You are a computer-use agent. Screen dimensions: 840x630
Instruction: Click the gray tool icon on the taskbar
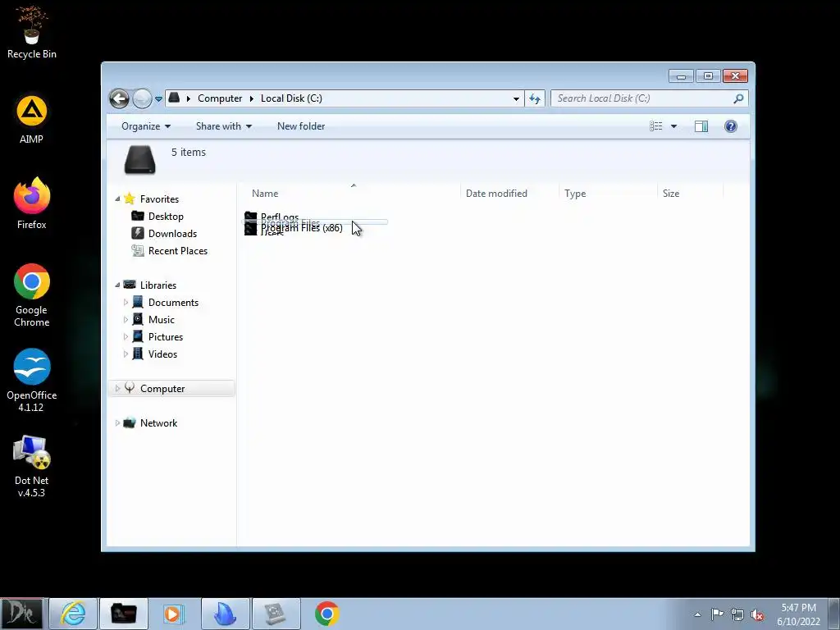pos(276,614)
